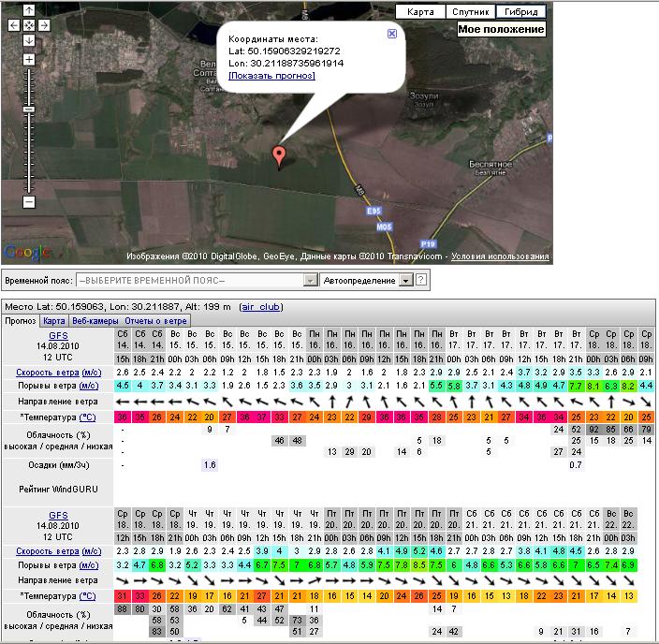
Task: Click the Показать прогноз link
Action: 271,75
